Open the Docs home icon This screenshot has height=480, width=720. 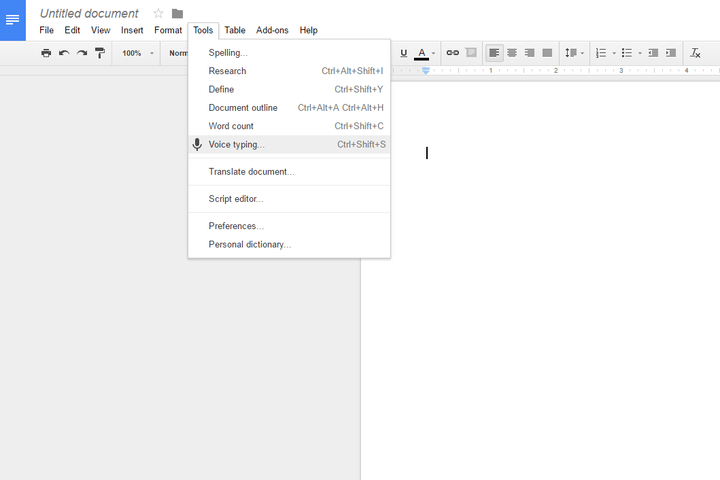pyautogui.click(x=12, y=20)
